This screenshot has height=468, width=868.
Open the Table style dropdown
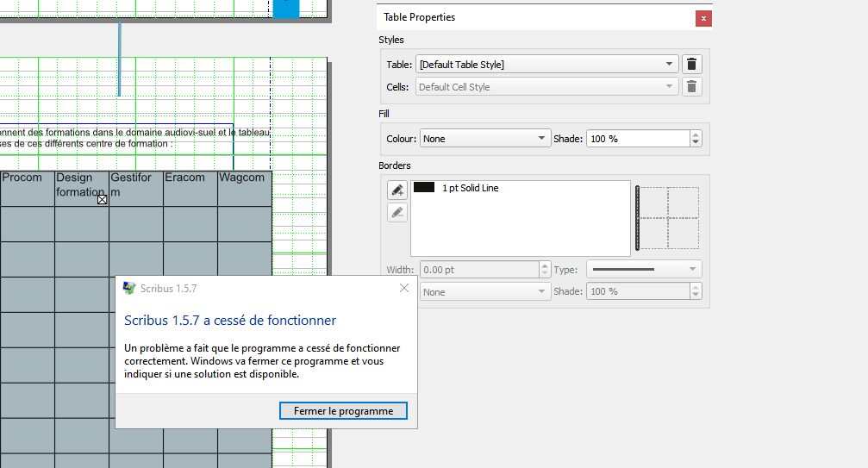(546, 65)
